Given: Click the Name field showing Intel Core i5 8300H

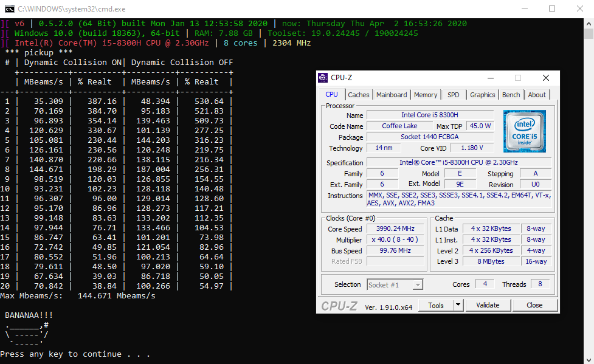Looking at the screenshot, I should pos(430,115).
